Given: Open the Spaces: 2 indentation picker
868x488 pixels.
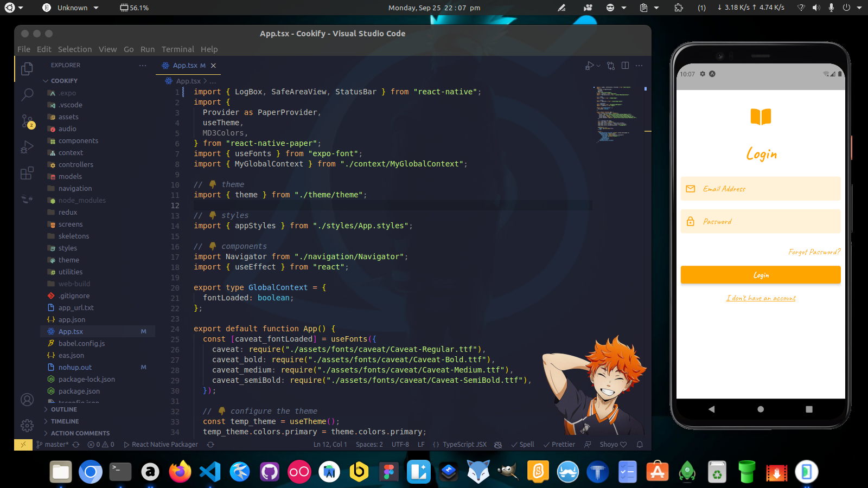Looking at the screenshot, I should pos(369,445).
